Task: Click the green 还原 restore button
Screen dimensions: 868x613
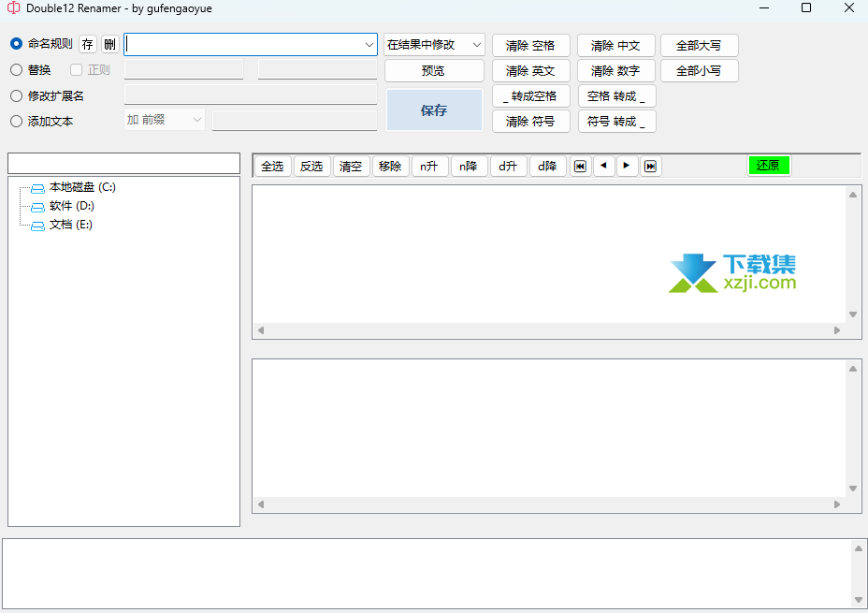Action: [x=768, y=166]
